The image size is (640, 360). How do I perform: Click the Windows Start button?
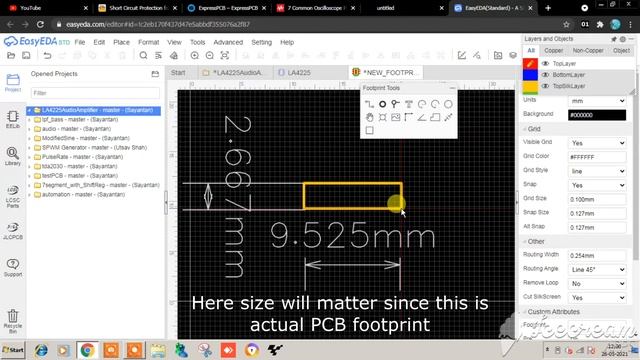[x=13, y=350]
